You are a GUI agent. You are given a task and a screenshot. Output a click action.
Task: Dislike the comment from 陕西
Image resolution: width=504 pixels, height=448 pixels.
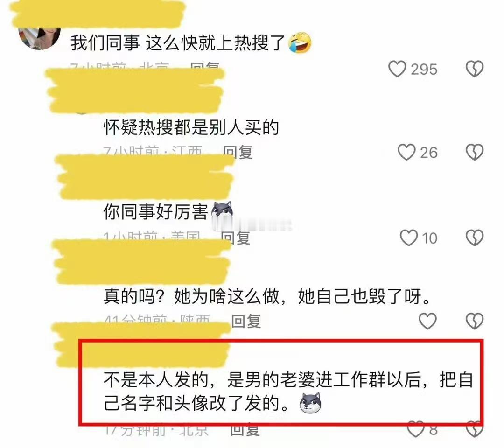(475, 321)
